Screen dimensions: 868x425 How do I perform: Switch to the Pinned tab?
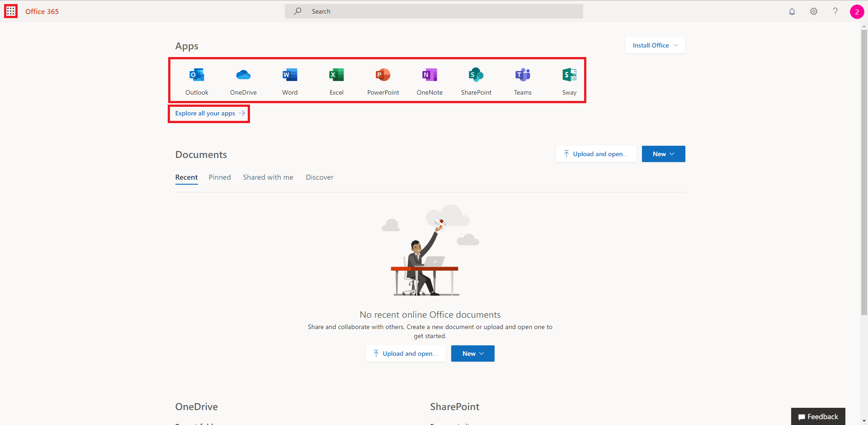pyautogui.click(x=220, y=177)
